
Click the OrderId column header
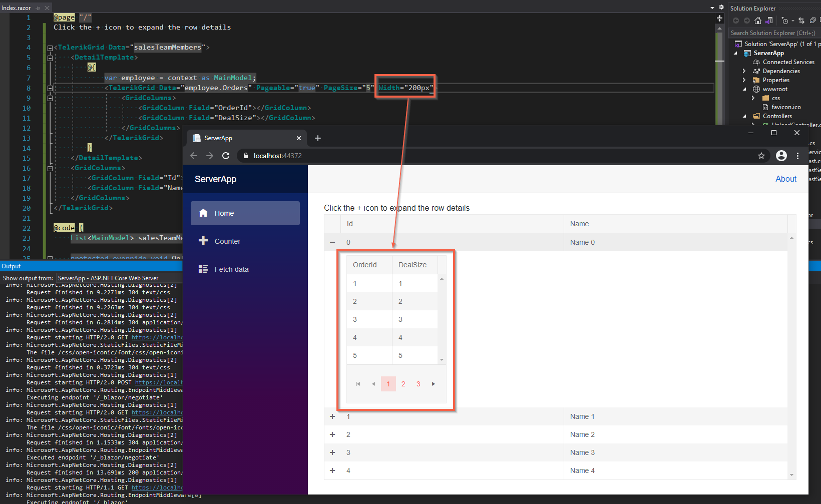tap(369, 265)
